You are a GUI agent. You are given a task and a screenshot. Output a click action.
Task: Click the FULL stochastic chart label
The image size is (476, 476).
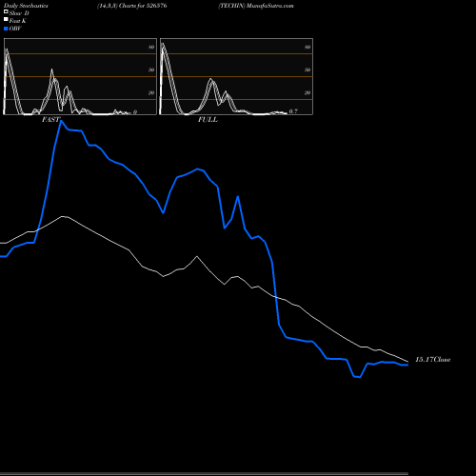point(208,120)
